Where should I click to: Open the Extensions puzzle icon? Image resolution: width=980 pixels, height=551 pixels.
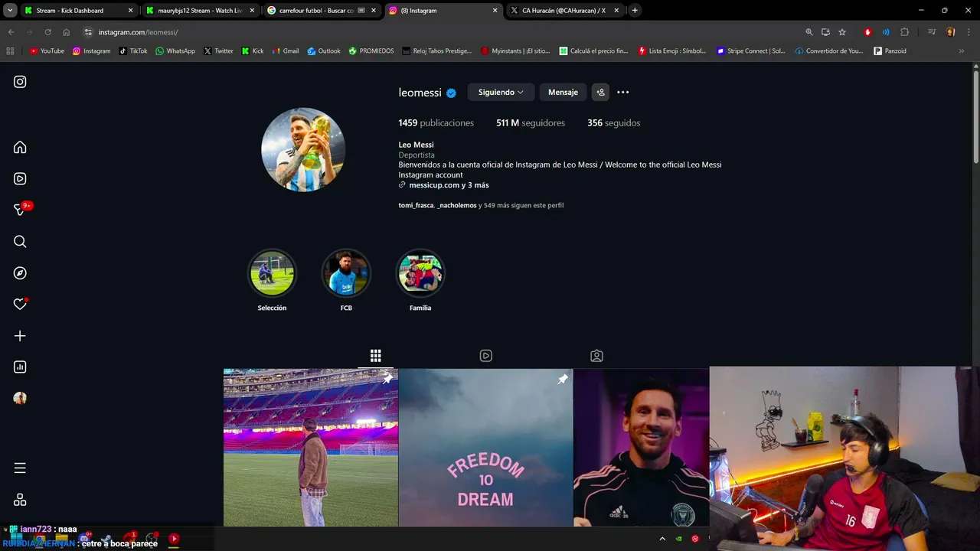(x=905, y=32)
